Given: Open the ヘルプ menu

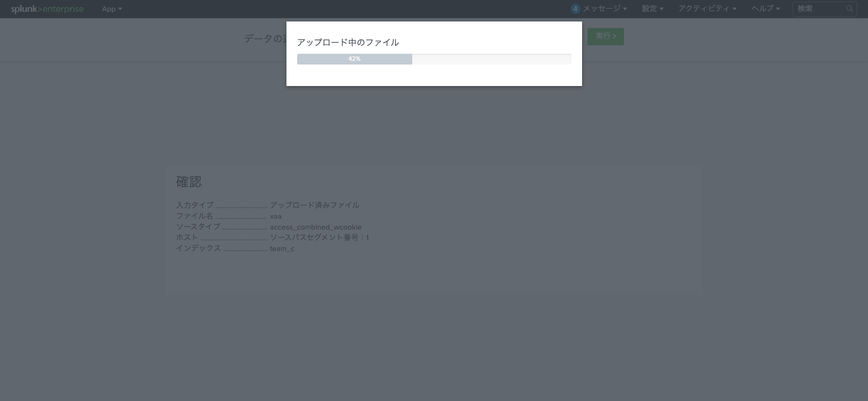Looking at the screenshot, I should 766,9.
